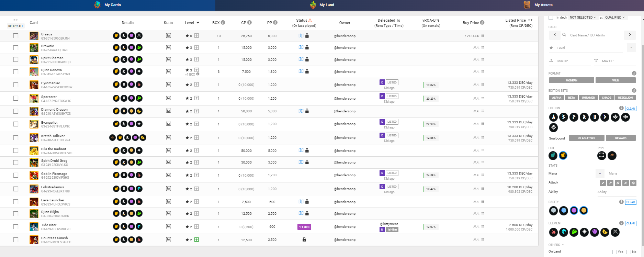Open stats chart for Djinn Renova

tap(168, 71)
